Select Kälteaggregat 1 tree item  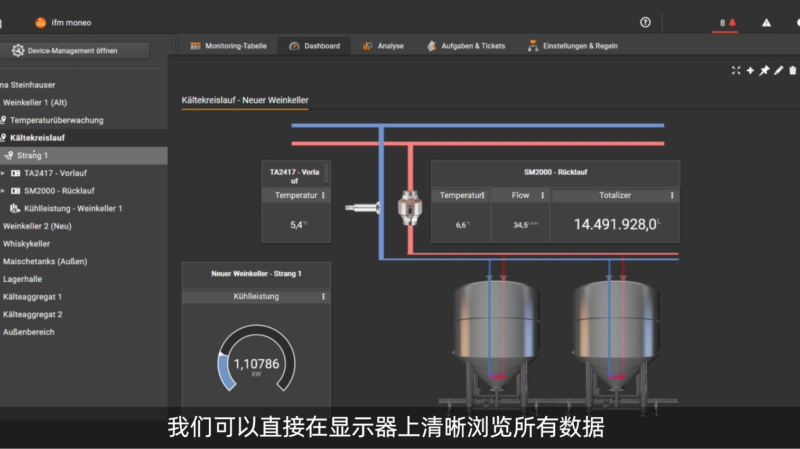[x=32, y=296]
